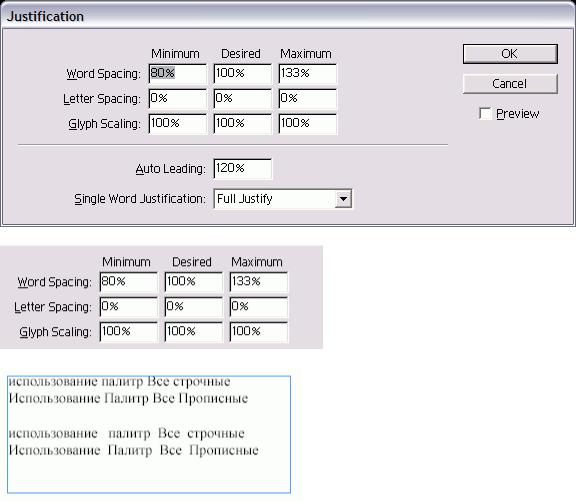Screen dimensions: 576x501
Task: Click Glyph Scaling Desired field in dialog
Action: point(243,123)
